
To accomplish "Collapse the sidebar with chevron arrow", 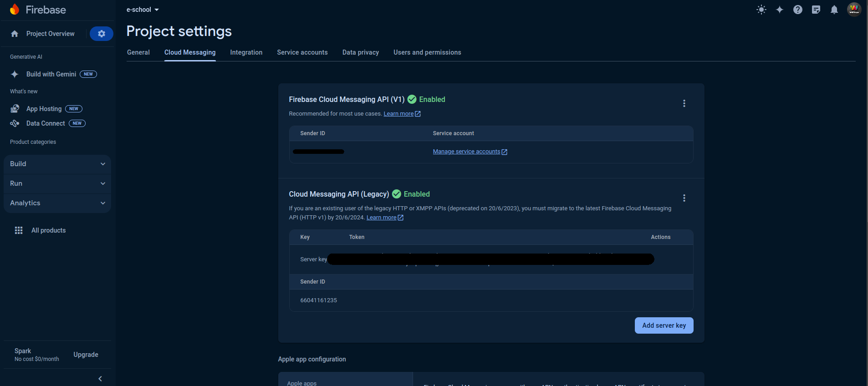I will [100, 379].
